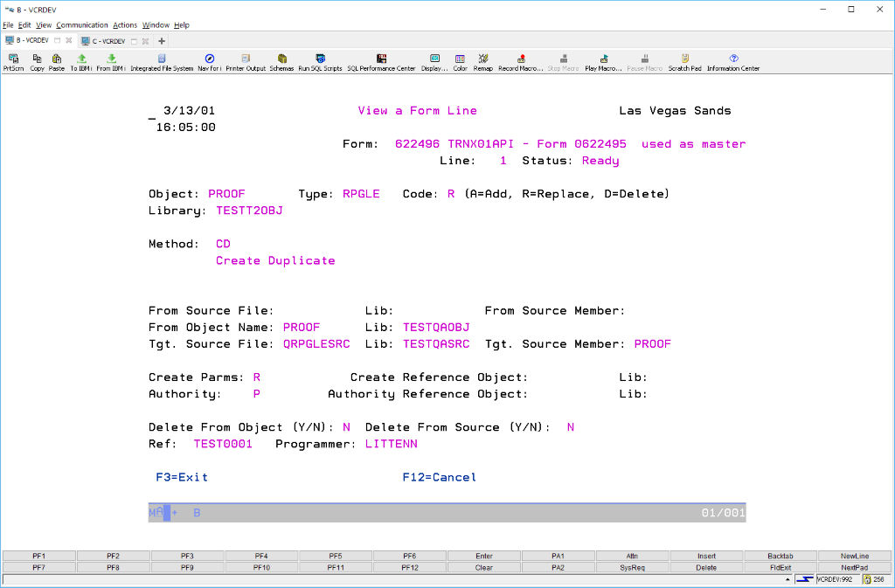Click the SysReq keypad button
The image size is (895, 588).
(632, 568)
